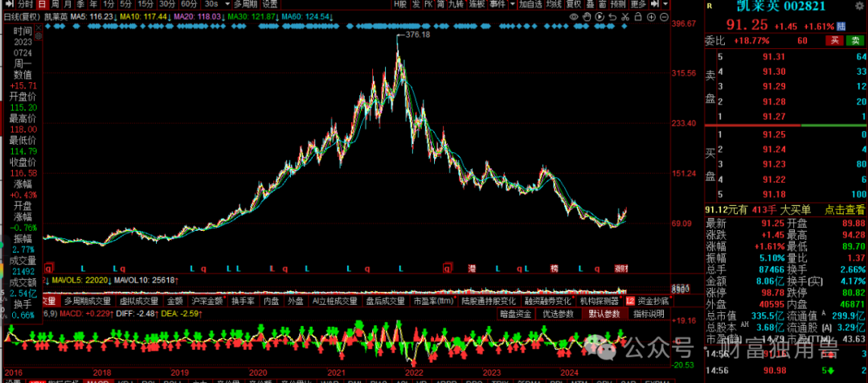Click the collapse arrow icon at top-left

click(x=8, y=4)
